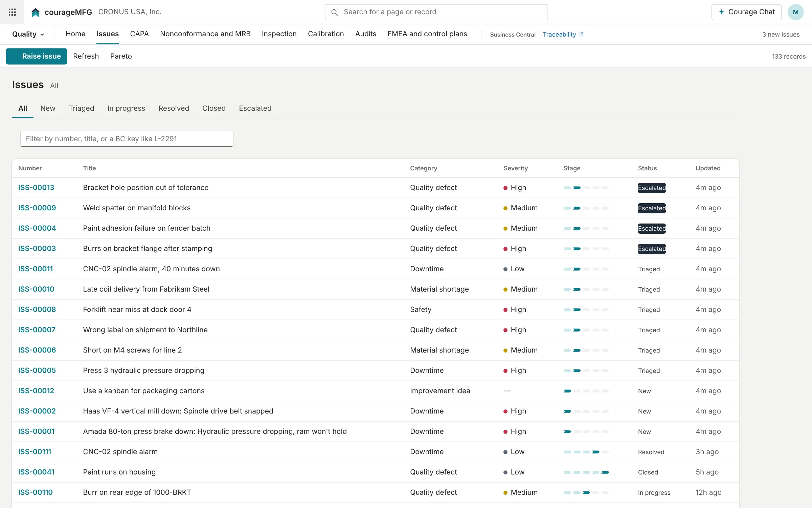The image size is (812, 508).
Task: Switch to the Escalated tab
Action: pos(255,108)
